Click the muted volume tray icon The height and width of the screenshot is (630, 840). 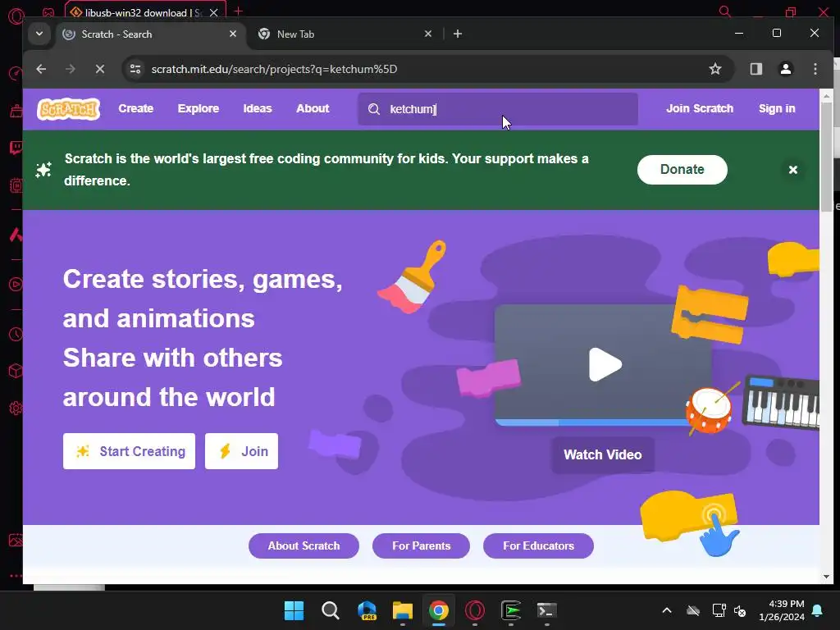click(740, 610)
